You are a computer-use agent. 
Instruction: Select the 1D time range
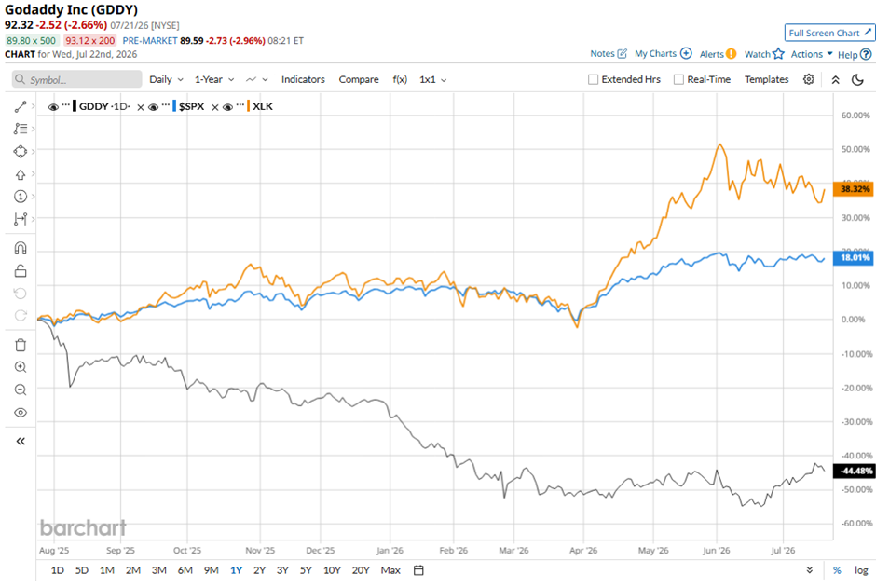pyautogui.click(x=58, y=570)
